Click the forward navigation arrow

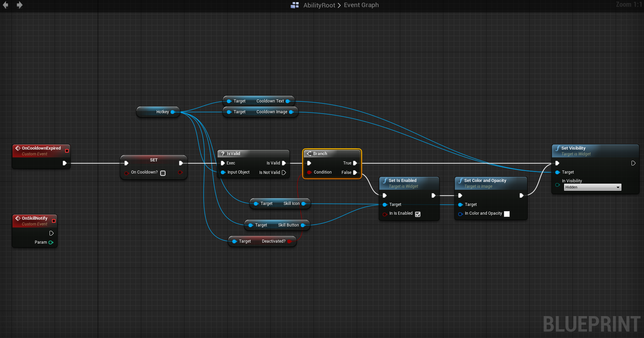click(x=20, y=5)
